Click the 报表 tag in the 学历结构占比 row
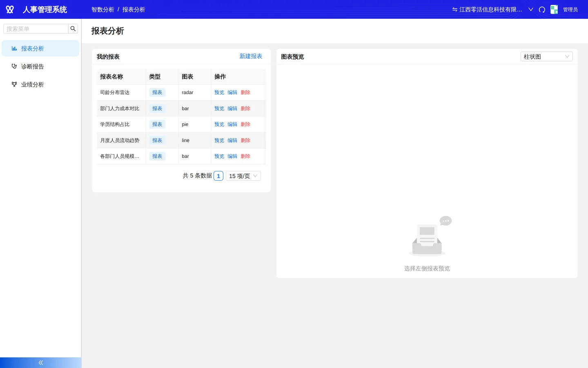Image resolution: width=588 pixels, height=368 pixels. pos(157,124)
